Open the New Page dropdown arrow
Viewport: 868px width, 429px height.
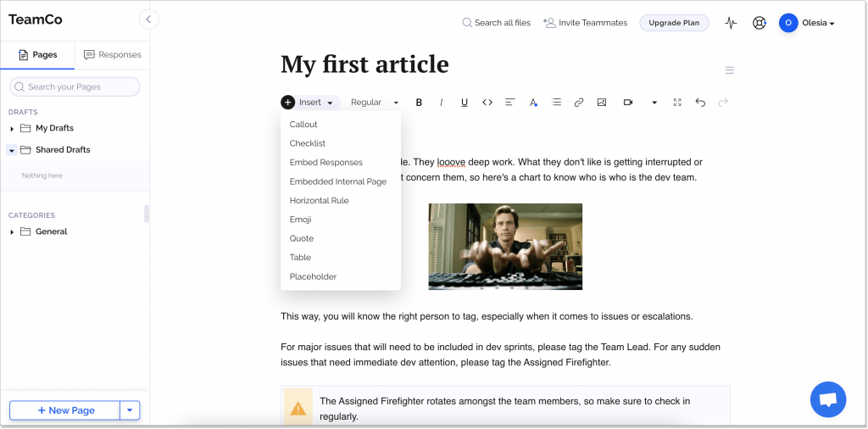point(130,410)
